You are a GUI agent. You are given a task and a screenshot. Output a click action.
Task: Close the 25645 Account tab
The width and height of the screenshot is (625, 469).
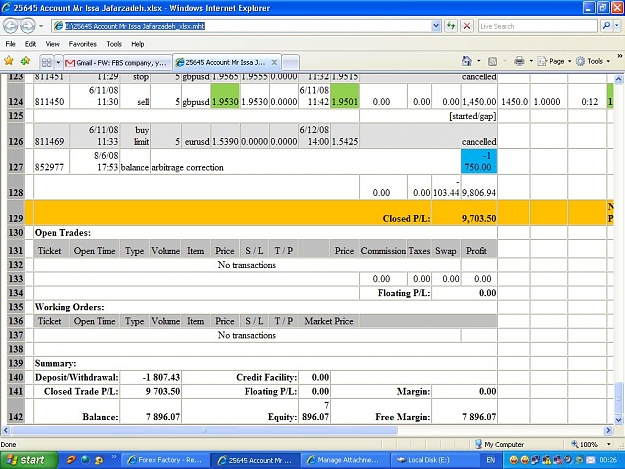pos(274,62)
